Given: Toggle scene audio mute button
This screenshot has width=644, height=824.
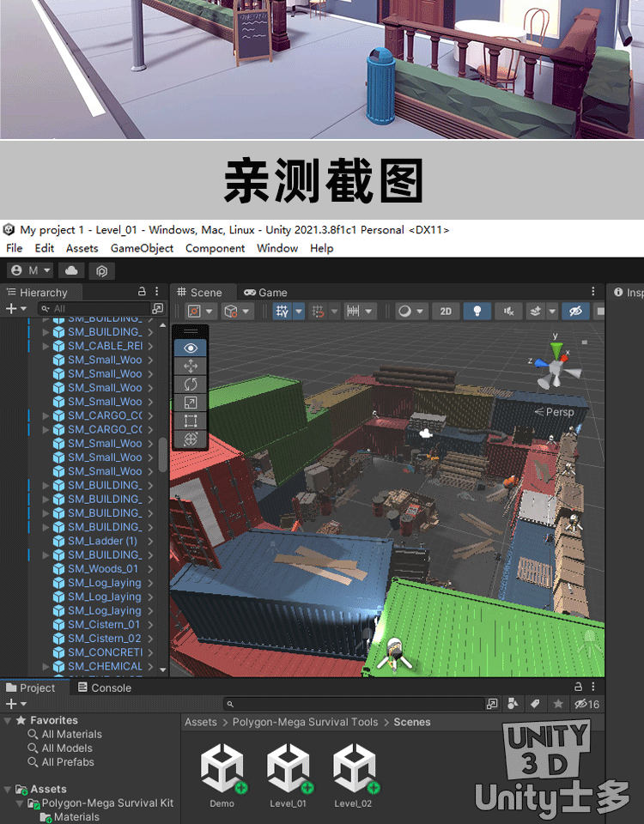Looking at the screenshot, I should 510,311.
